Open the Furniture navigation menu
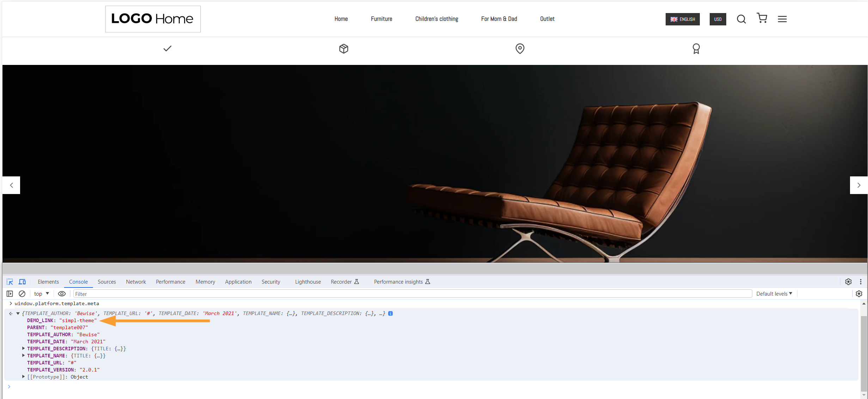This screenshot has height=399, width=868. 381,19
